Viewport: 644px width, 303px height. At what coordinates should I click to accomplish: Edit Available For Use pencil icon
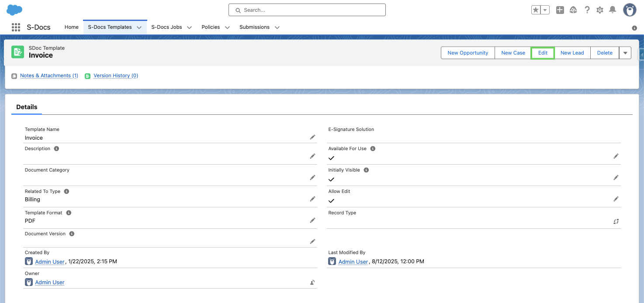click(x=616, y=156)
